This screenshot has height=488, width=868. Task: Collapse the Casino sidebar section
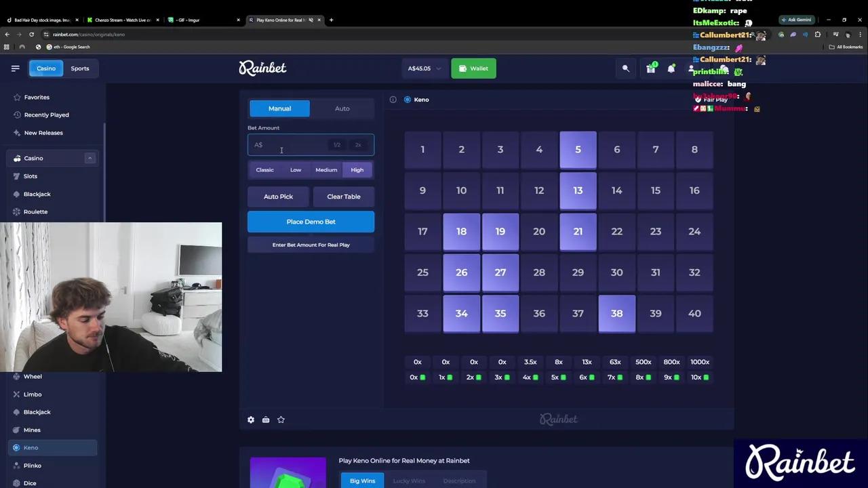pyautogui.click(x=90, y=158)
